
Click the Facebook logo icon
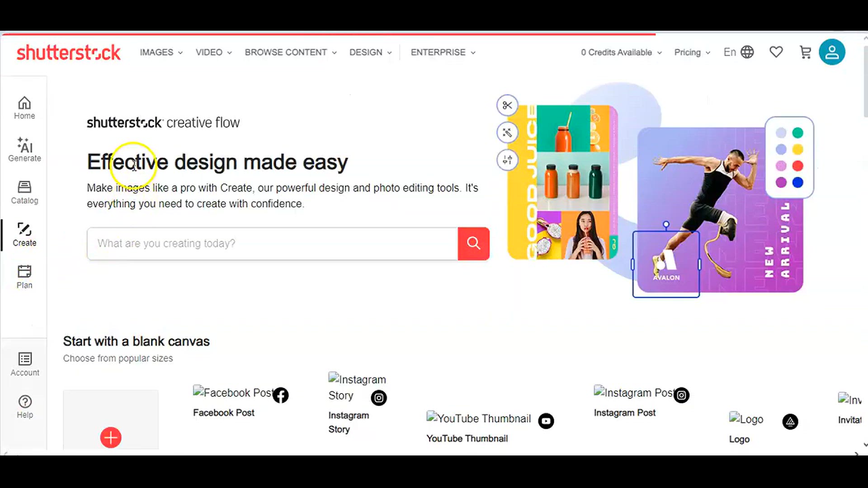coord(280,395)
